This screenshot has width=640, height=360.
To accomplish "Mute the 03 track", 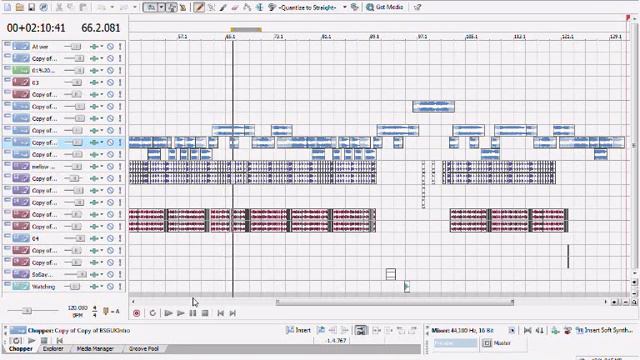I will point(110,82).
